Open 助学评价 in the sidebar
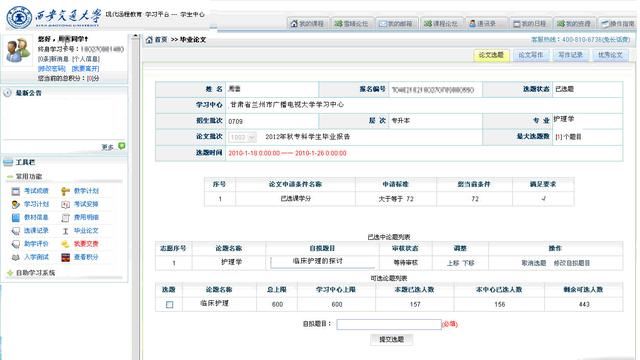This screenshot has width=640, height=360. (36, 244)
